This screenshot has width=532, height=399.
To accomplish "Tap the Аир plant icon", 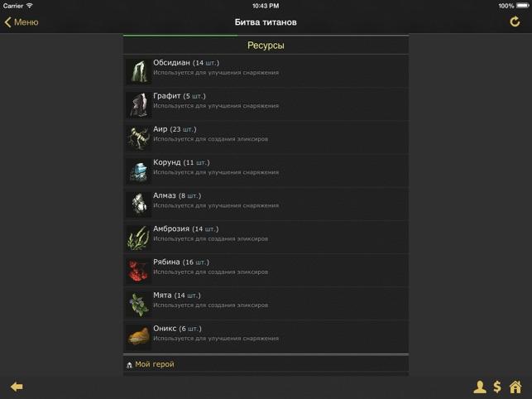I will 138,137.
